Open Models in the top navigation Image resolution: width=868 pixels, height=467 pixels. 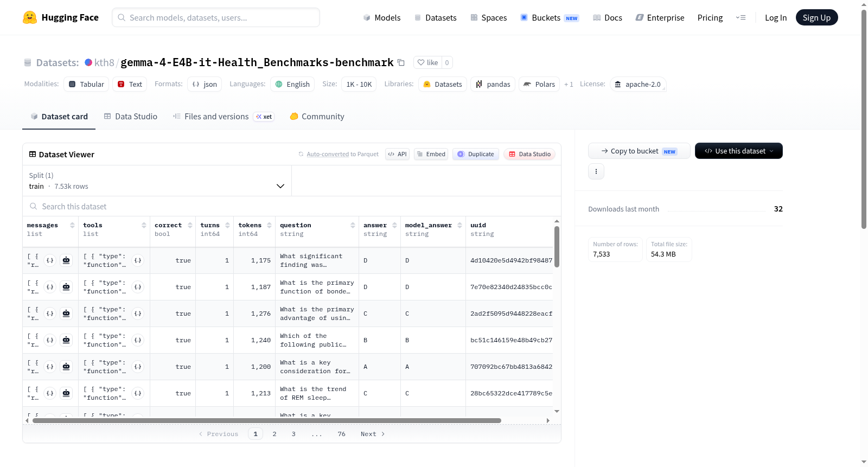[x=382, y=17]
